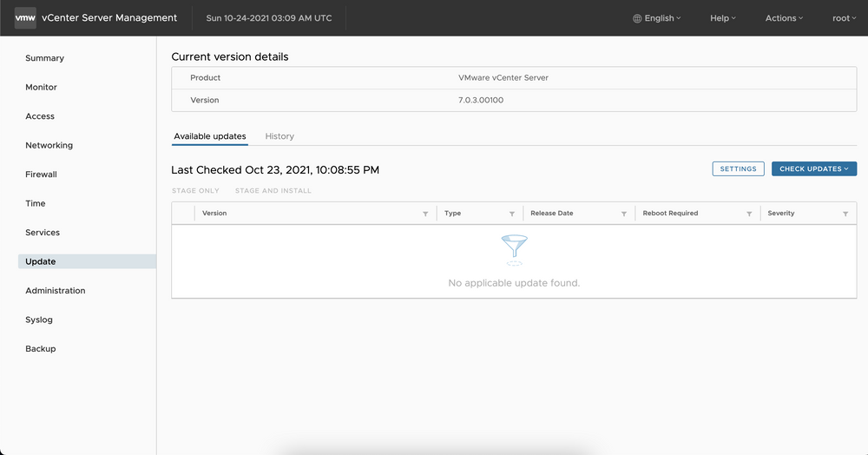
Task: Click the VMware vCenter Server product value
Action: pyautogui.click(x=503, y=77)
